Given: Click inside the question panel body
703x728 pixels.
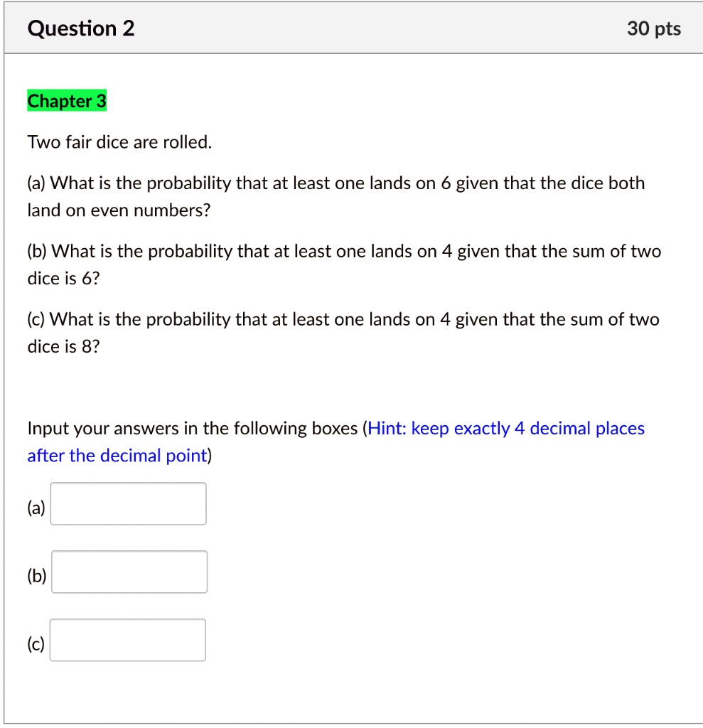Looking at the screenshot, I should pyautogui.click(x=351, y=391).
